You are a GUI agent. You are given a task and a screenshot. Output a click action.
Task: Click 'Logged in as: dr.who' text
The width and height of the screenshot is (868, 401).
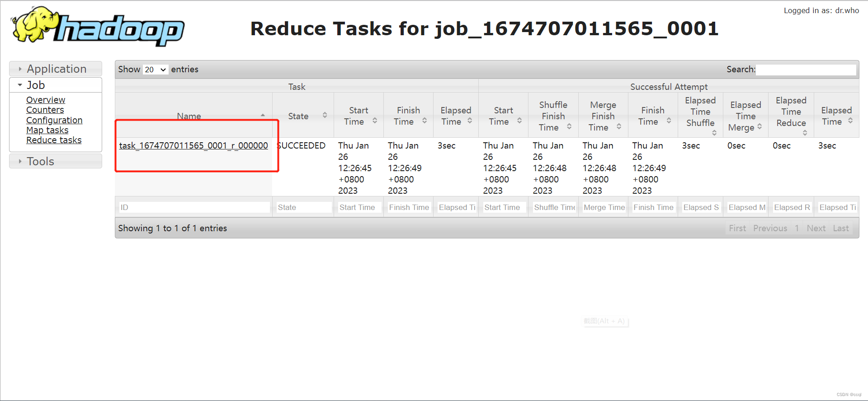pos(821,10)
